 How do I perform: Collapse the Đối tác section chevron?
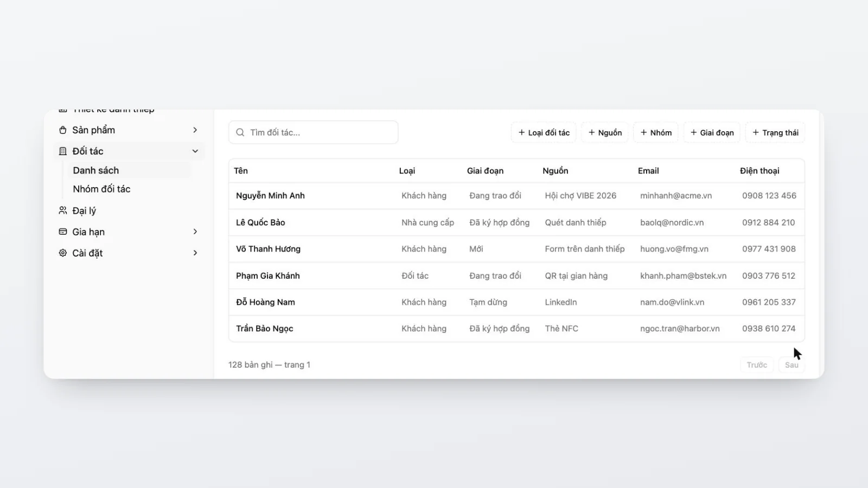tap(195, 151)
